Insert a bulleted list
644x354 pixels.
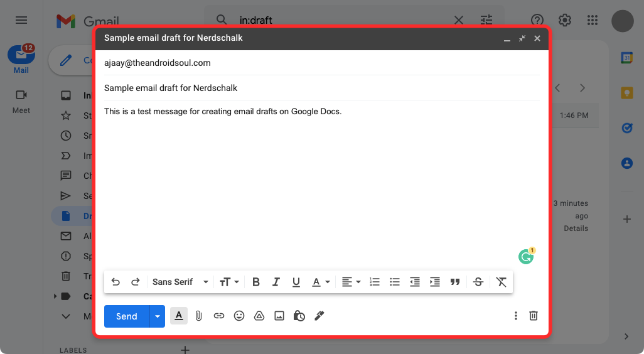(395, 282)
